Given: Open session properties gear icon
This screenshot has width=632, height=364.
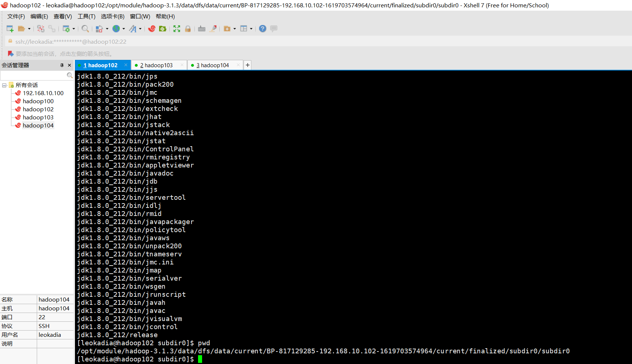Looking at the screenshot, I should (x=66, y=29).
